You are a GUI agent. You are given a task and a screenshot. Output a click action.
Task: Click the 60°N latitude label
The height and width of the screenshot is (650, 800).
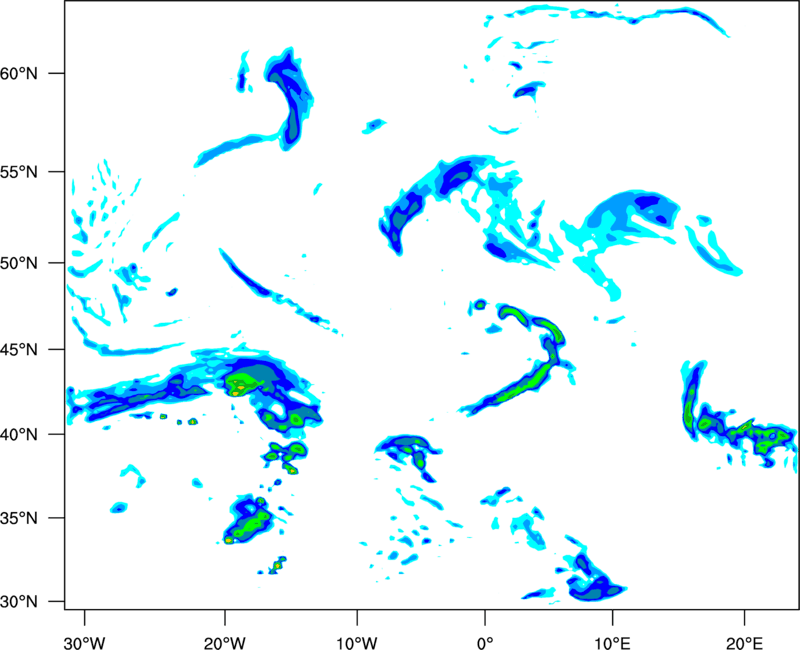19,74
